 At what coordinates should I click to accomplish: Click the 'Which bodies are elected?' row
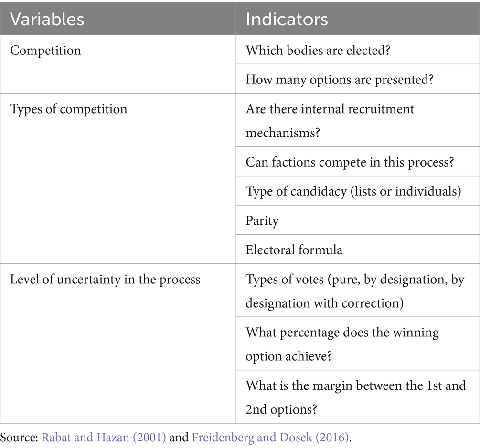[358, 50]
